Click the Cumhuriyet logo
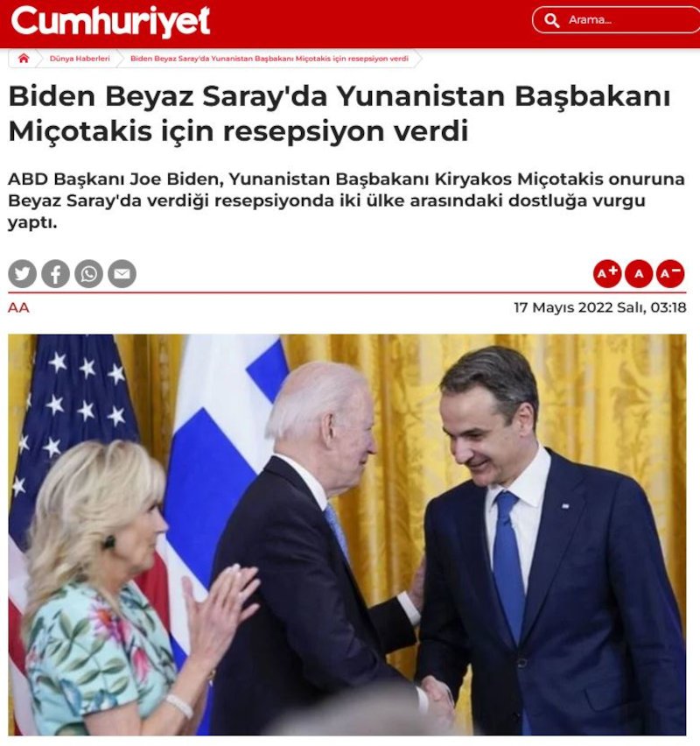Viewport: 700px width, 746px height. point(110,22)
